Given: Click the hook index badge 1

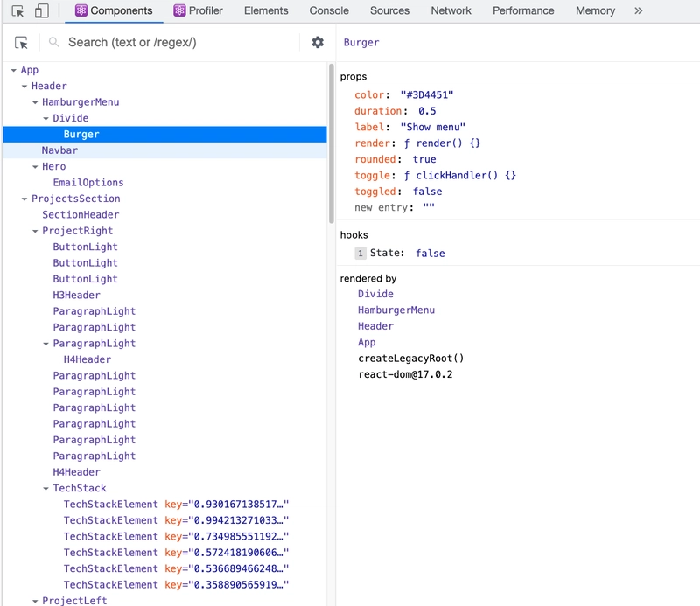Looking at the screenshot, I should coord(360,254).
